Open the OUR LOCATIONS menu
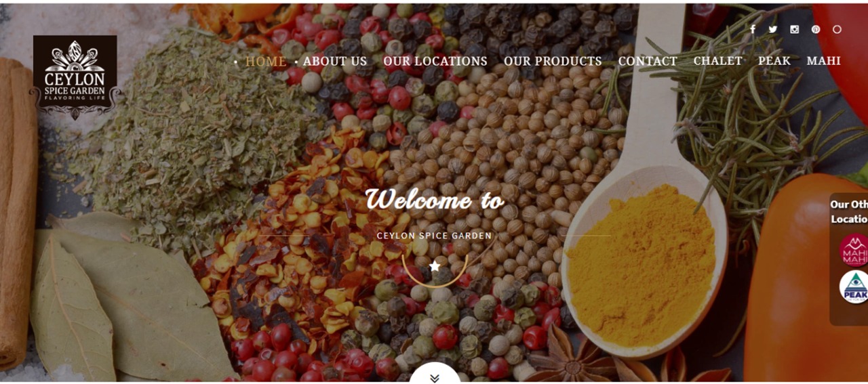The height and width of the screenshot is (384, 868). click(x=435, y=61)
